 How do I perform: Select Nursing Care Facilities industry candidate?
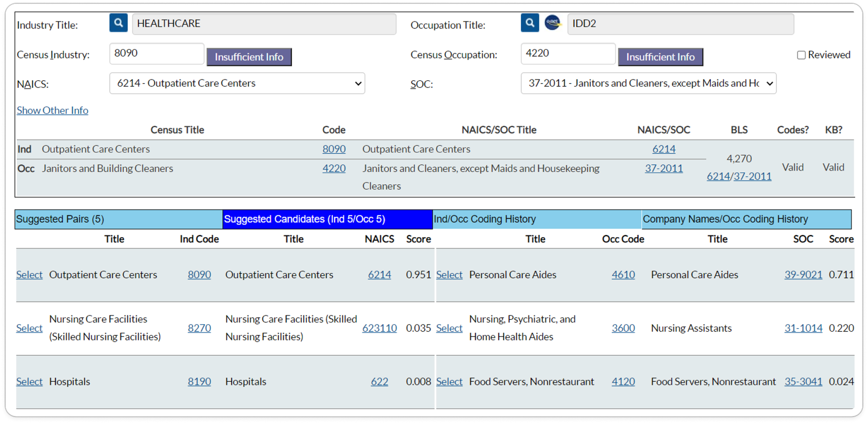29,328
